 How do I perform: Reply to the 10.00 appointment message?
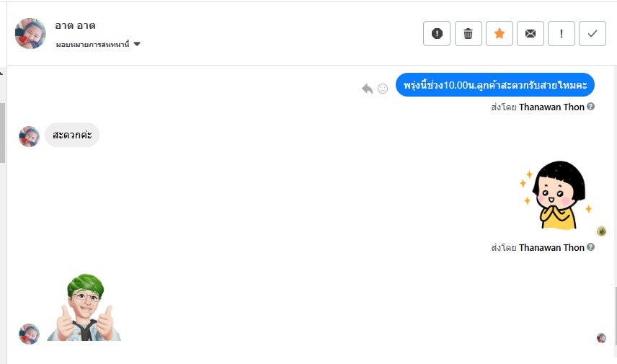pyautogui.click(x=367, y=88)
